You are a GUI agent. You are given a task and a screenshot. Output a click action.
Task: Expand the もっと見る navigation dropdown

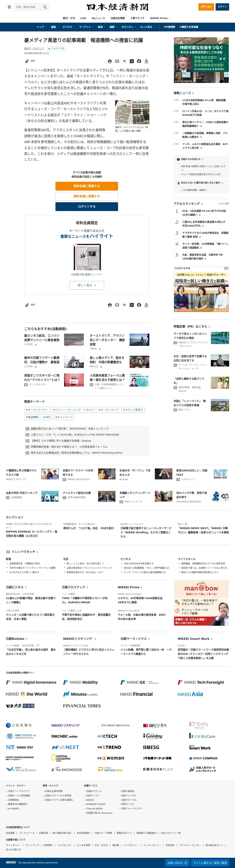click(x=147, y=27)
